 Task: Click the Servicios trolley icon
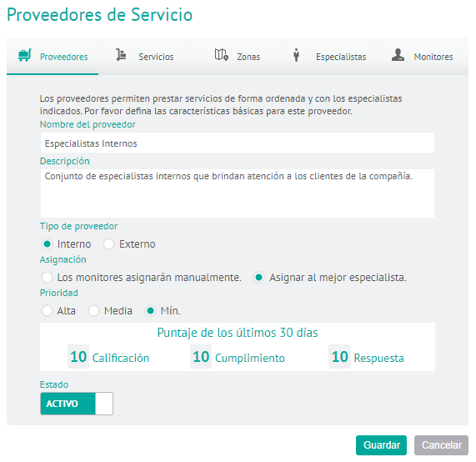(121, 55)
